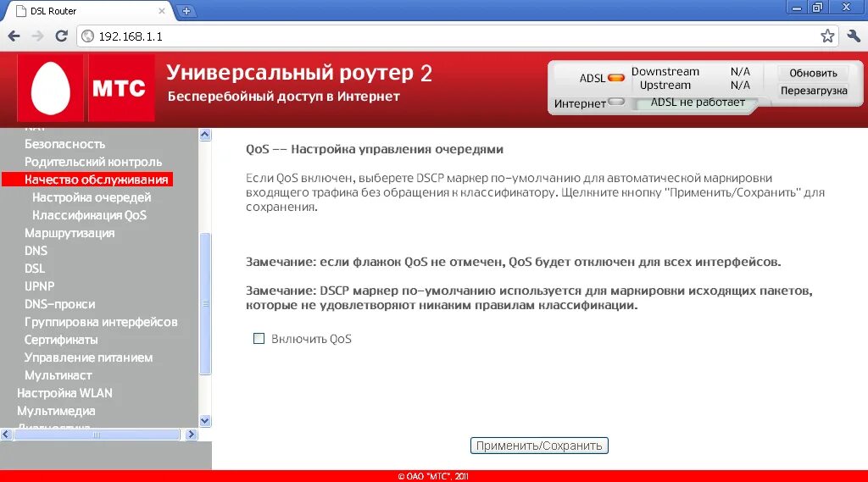Go back with the browser back arrow
The height and width of the screenshot is (482, 868).
pyautogui.click(x=14, y=36)
